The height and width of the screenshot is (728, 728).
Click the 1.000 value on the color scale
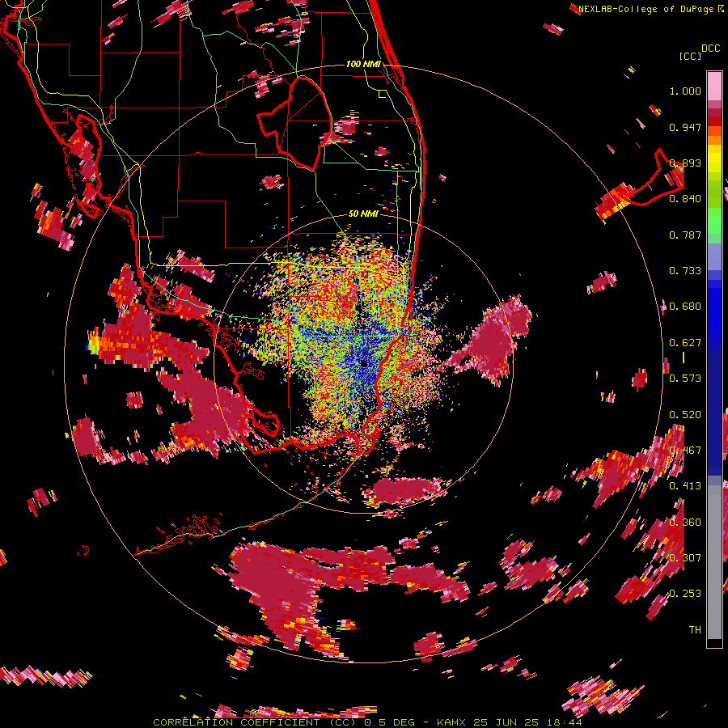(x=685, y=91)
